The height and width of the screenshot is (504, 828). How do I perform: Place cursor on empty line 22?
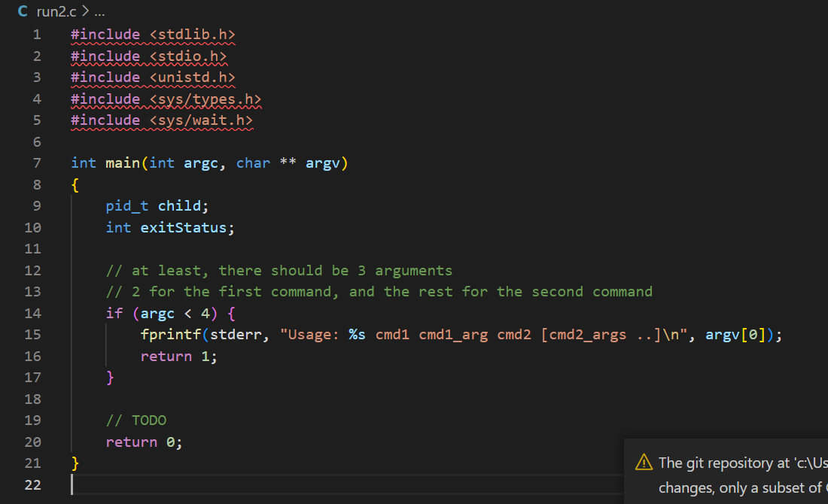click(x=113, y=484)
